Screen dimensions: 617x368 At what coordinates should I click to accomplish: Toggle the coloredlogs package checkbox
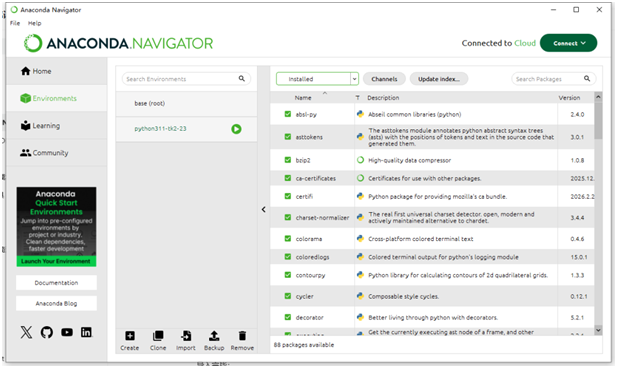tap(288, 257)
